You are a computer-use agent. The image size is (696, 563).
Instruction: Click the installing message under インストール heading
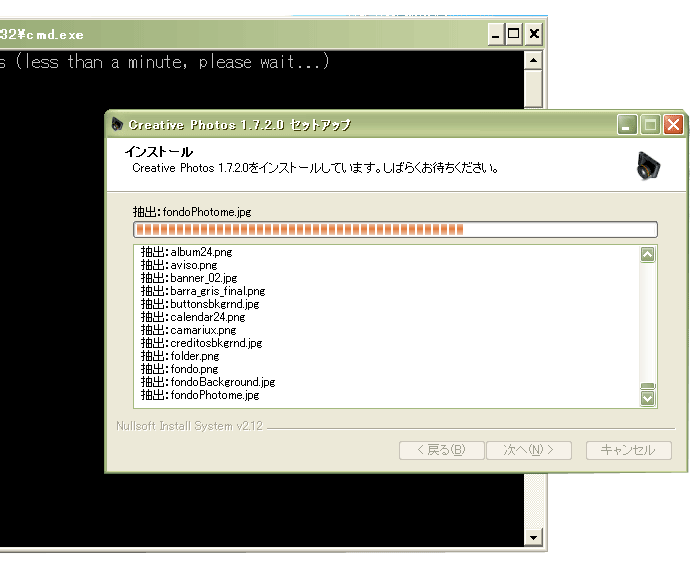coord(315,168)
